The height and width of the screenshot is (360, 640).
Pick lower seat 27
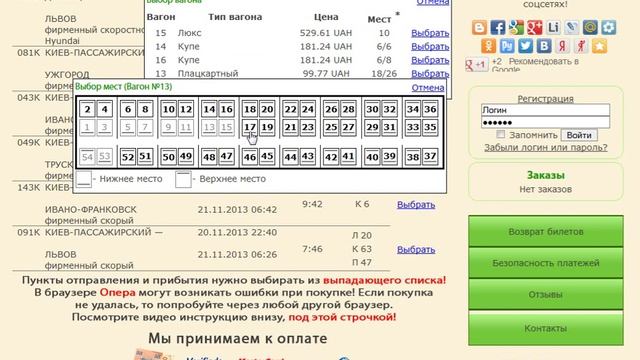[x=348, y=127]
